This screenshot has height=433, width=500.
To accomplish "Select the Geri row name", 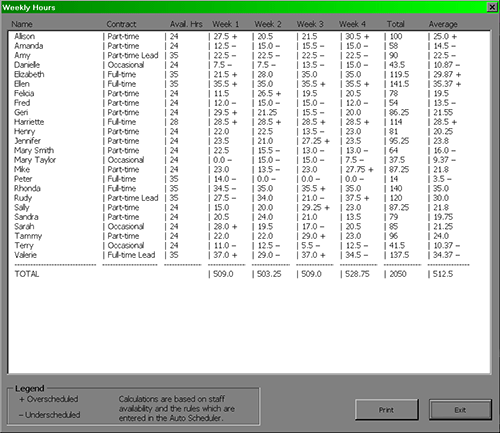I will coord(21,112).
